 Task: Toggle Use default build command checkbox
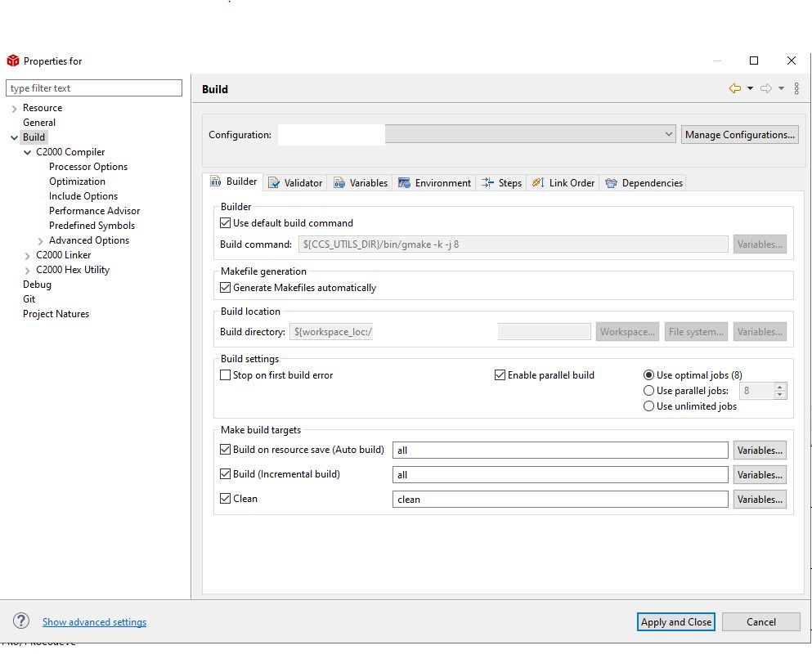pyautogui.click(x=225, y=223)
